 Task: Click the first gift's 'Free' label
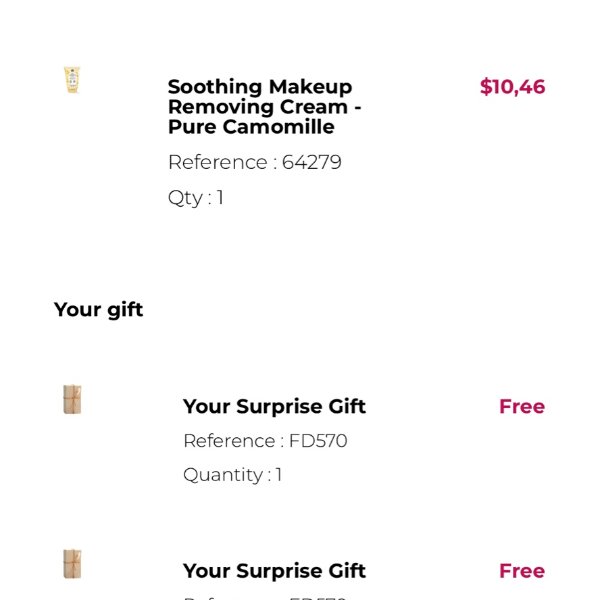click(x=521, y=406)
